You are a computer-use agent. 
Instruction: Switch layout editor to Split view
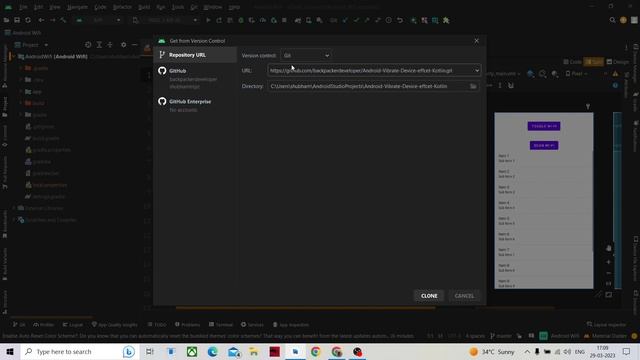[x=594, y=62]
